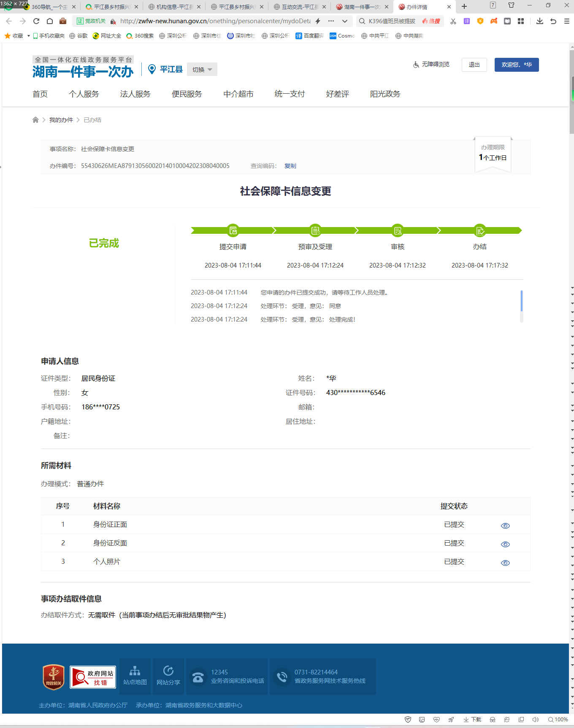Click the 办结 step icon
This screenshot has width=574, height=728.
(x=480, y=230)
